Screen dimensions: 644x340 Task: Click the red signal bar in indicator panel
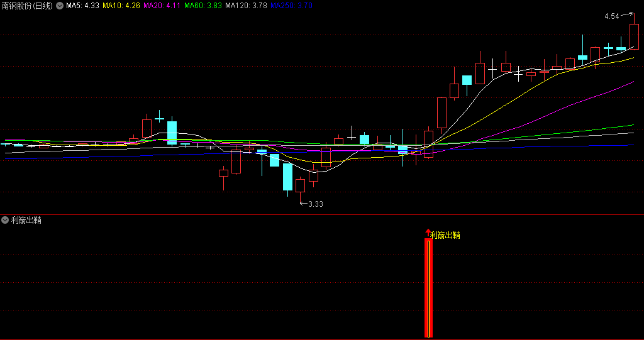click(x=428, y=288)
